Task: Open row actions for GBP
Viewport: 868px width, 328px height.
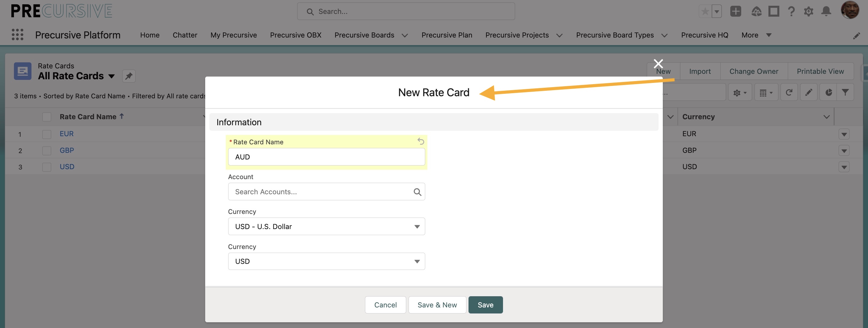Action: [x=844, y=150]
